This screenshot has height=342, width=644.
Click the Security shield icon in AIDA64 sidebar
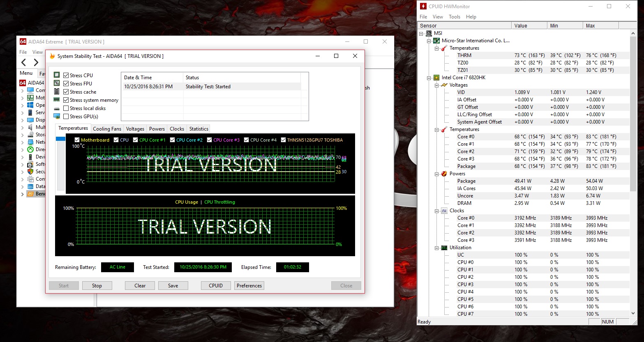pos(30,172)
